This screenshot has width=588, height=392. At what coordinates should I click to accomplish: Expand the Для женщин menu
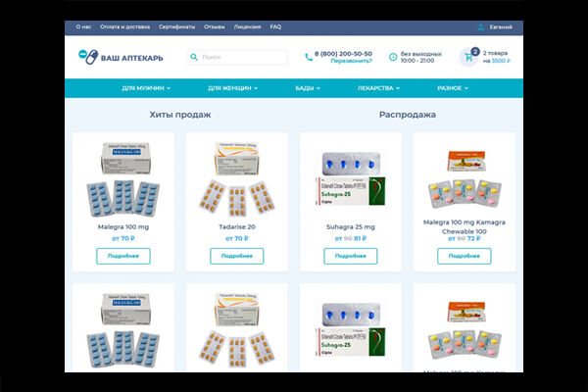(x=232, y=88)
